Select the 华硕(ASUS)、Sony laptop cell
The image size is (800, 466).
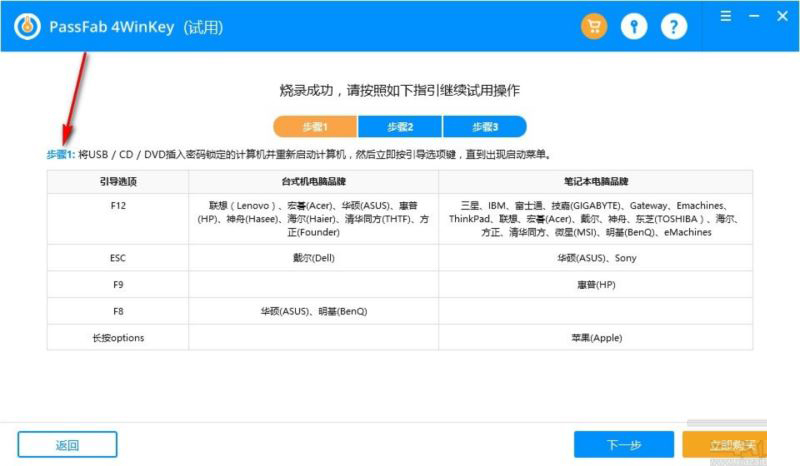595,258
